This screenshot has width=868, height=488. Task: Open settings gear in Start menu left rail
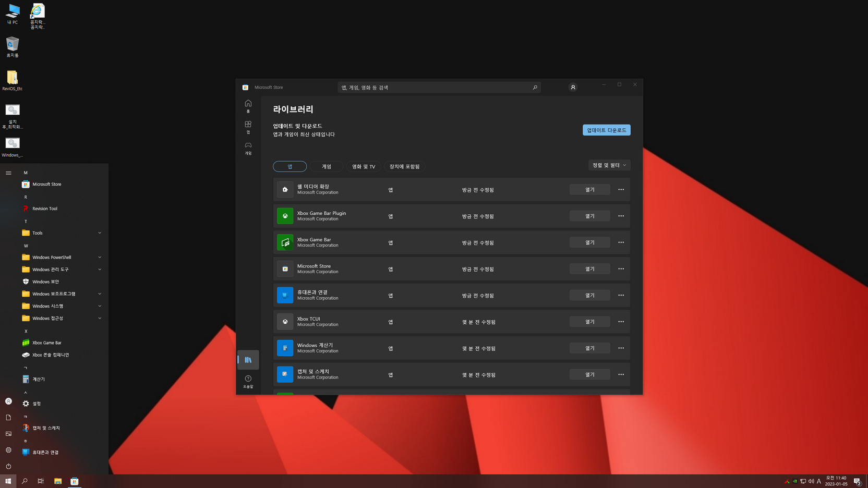[8, 450]
